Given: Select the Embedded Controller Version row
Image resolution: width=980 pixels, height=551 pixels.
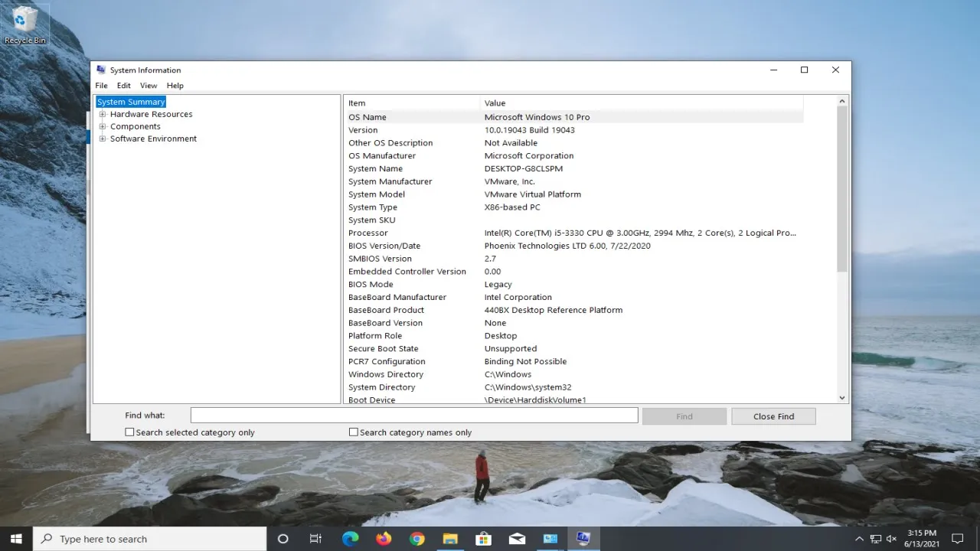Looking at the screenshot, I should 573,272.
